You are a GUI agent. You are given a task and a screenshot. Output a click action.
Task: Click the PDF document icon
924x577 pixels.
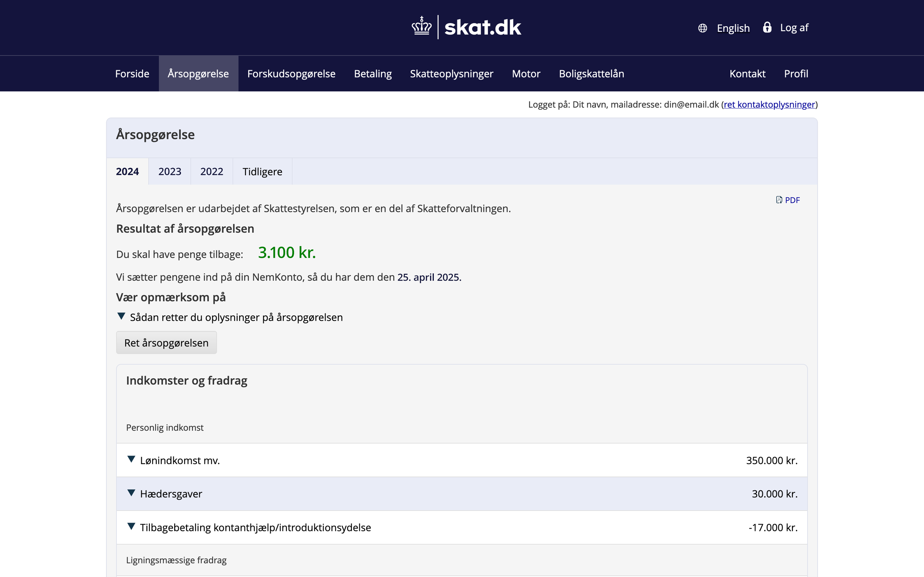coord(779,200)
